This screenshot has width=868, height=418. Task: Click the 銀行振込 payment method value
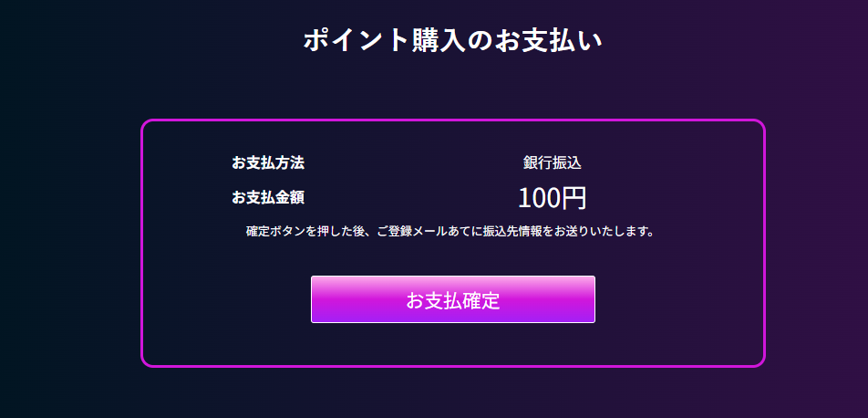coord(552,163)
